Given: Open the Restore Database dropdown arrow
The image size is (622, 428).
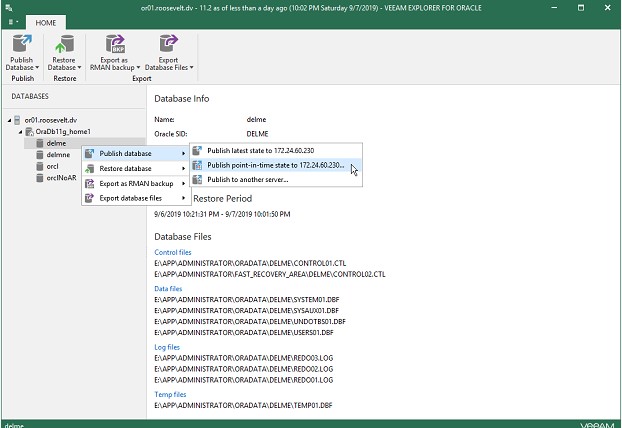Looking at the screenshot, I should 79,67.
